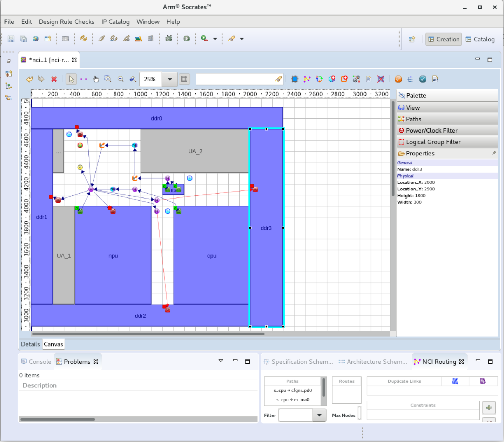Click the Save All stacked-disks icon
Image resolution: width=504 pixels, height=442 pixels.
coord(23,39)
